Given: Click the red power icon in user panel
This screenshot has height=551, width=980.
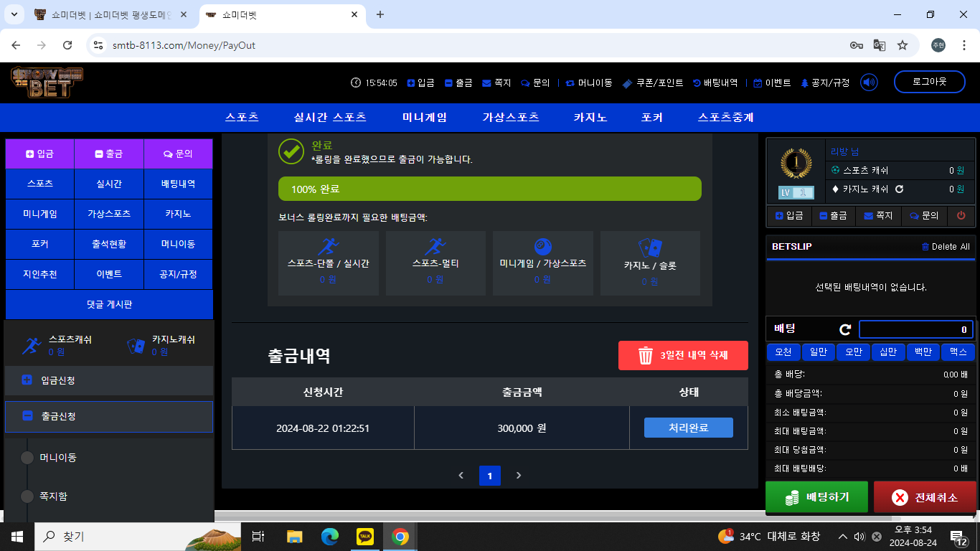Looking at the screenshot, I should click(961, 215).
